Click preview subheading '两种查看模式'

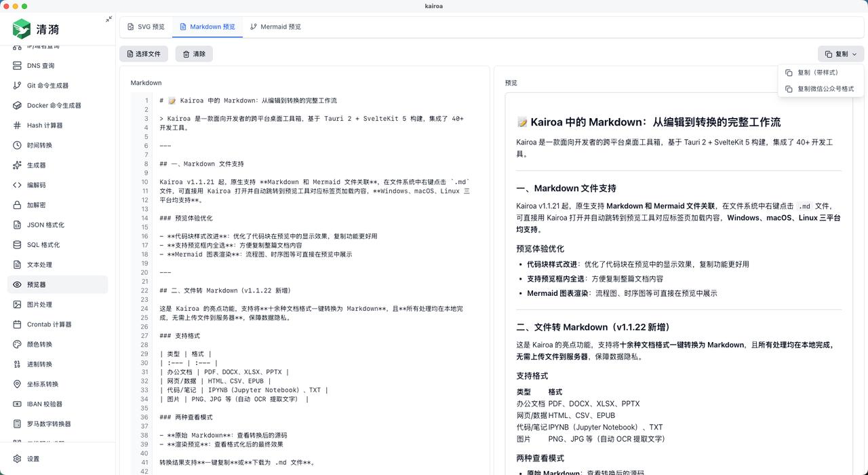tap(540, 459)
